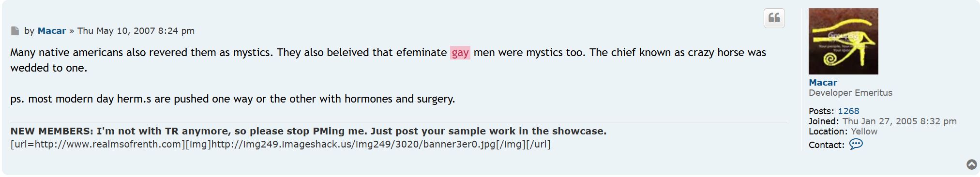The width and height of the screenshot is (980, 177).
Task: Jump to top using the up-arrow icon
Action: pos(971,164)
